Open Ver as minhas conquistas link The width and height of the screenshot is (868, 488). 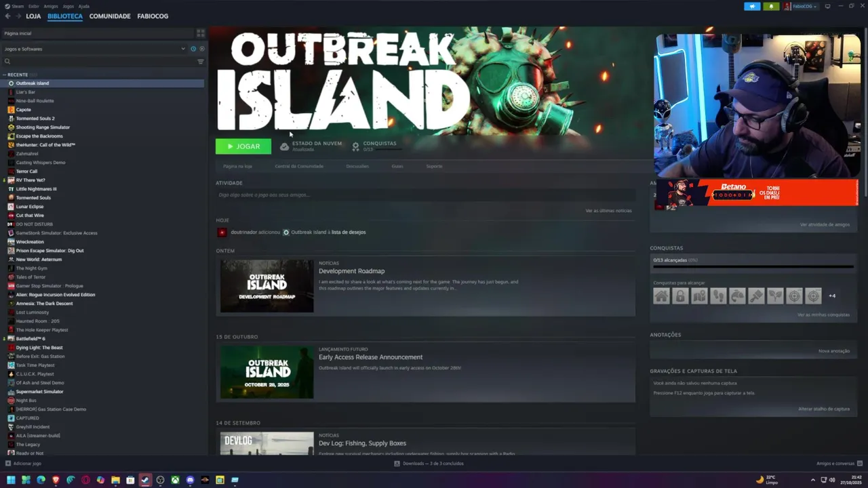(823, 315)
